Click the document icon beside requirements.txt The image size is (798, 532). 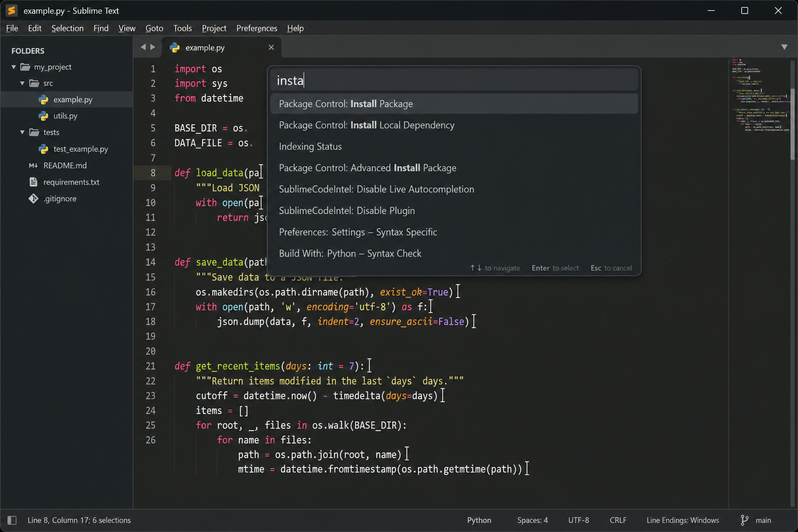click(x=33, y=182)
